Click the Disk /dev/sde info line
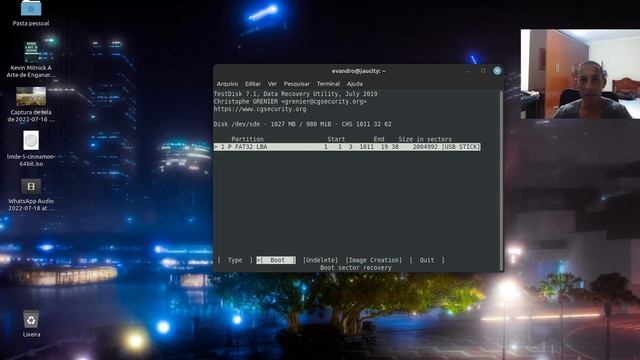 tap(302, 124)
